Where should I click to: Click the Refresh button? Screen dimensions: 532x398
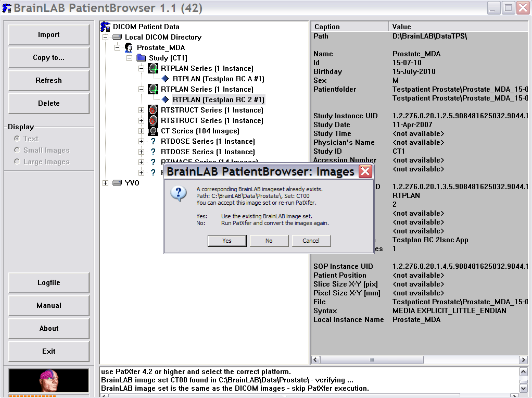[49, 80]
